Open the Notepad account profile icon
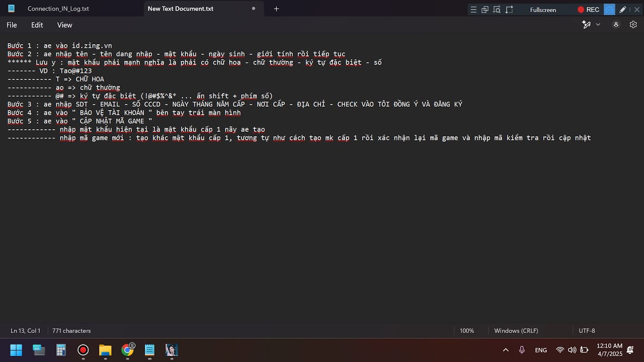The height and width of the screenshot is (362, 644). tap(616, 25)
